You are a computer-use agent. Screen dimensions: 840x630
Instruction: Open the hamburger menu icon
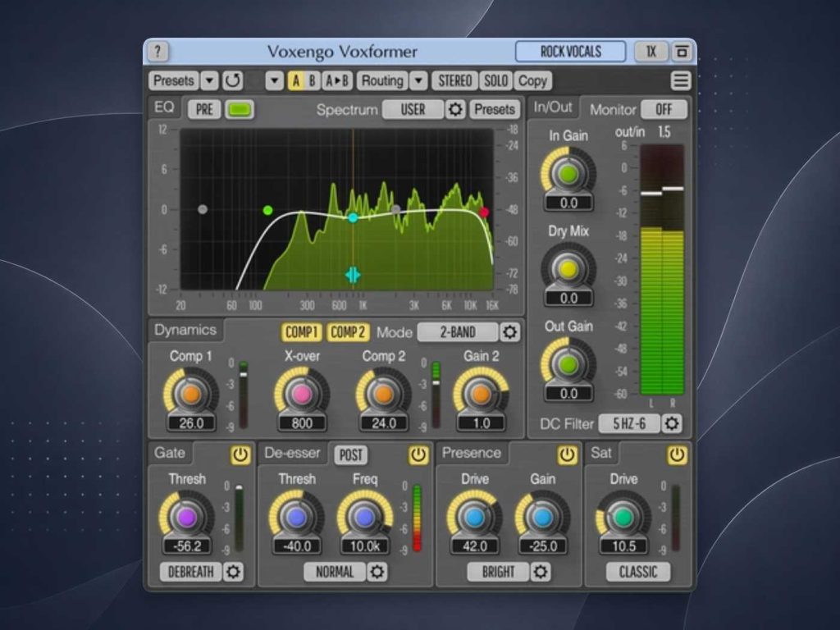coord(680,81)
